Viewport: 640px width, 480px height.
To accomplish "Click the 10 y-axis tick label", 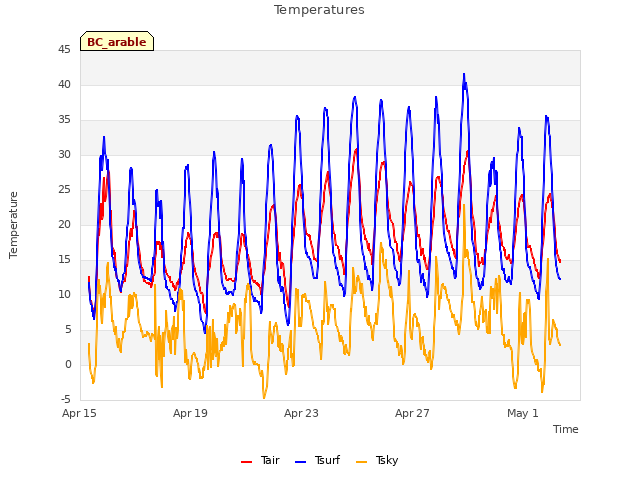I will coord(64,295).
